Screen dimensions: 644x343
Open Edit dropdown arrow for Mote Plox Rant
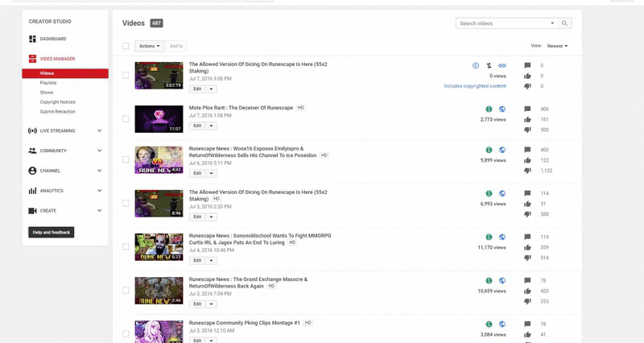click(x=211, y=126)
